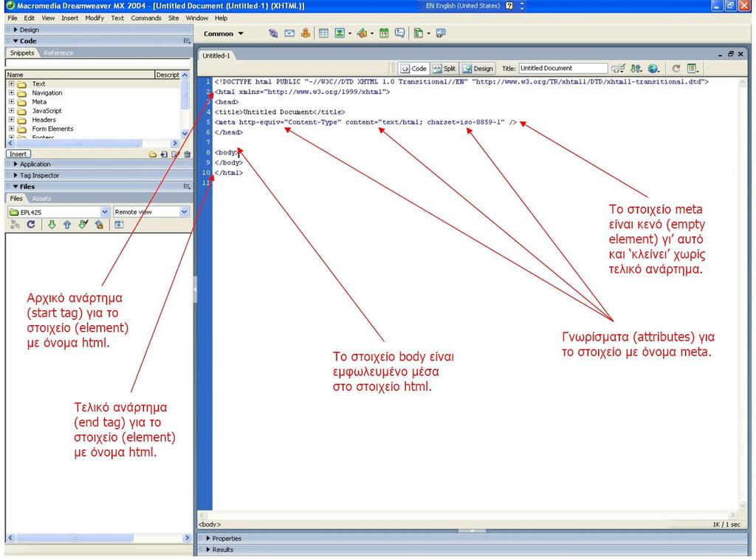
Task: Open the Common insert category dropdown
Action: click(224, 34)
